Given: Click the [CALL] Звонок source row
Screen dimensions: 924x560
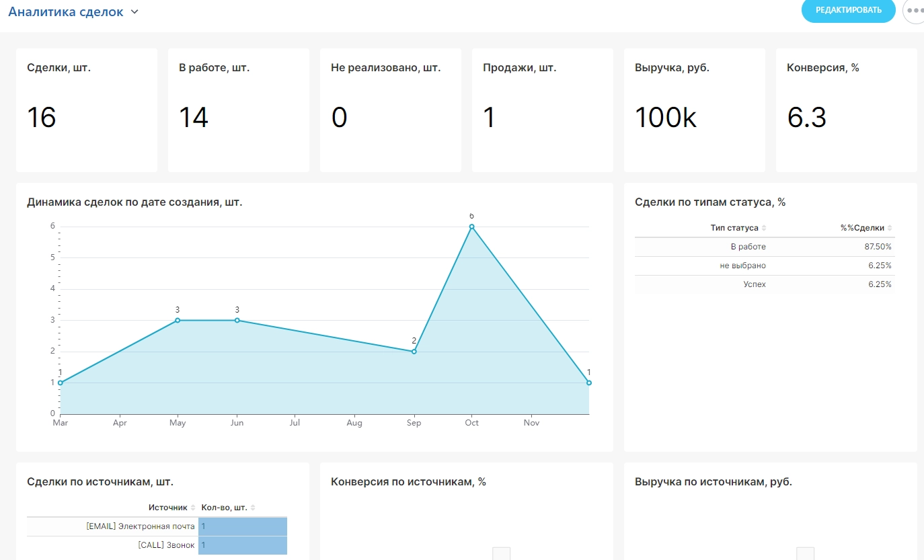Looking at the screenshot, I should [166, 545].
